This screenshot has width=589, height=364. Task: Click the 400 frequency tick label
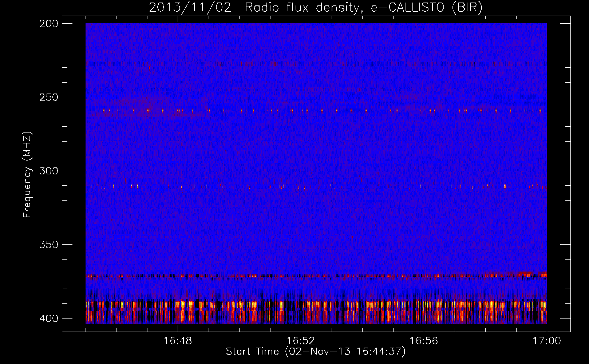49,318
